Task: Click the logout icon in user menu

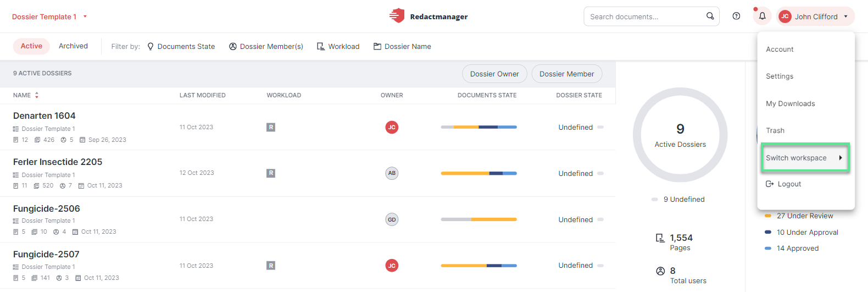Action: pyautogui.click(x=770, y=184)
